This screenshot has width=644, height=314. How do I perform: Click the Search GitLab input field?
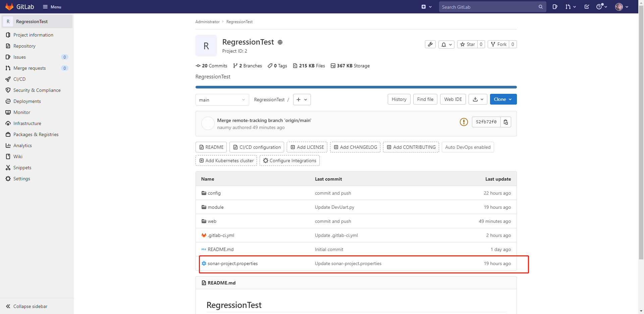tap(488, 7)
